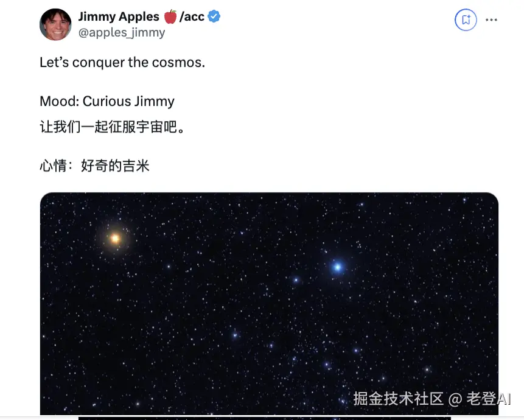Click the '心情：好奇的吉米' line
This screenshot has height=420, width=524.
[94, 166]
